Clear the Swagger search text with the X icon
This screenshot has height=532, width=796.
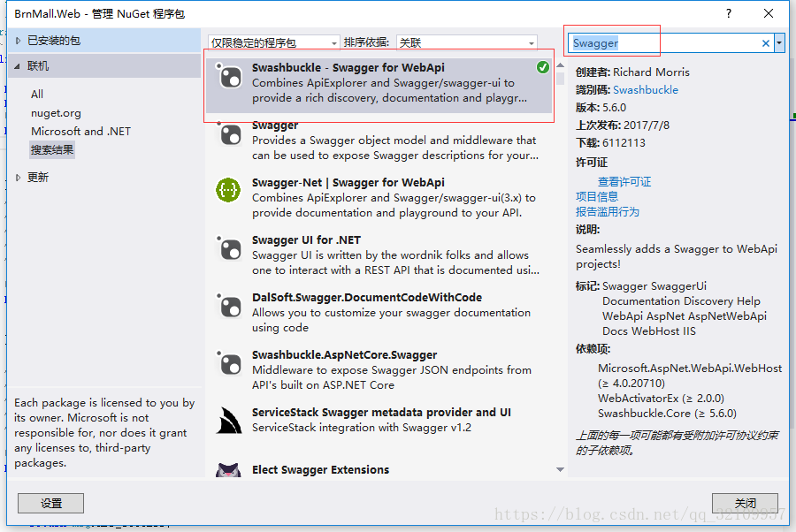[766, 43]
